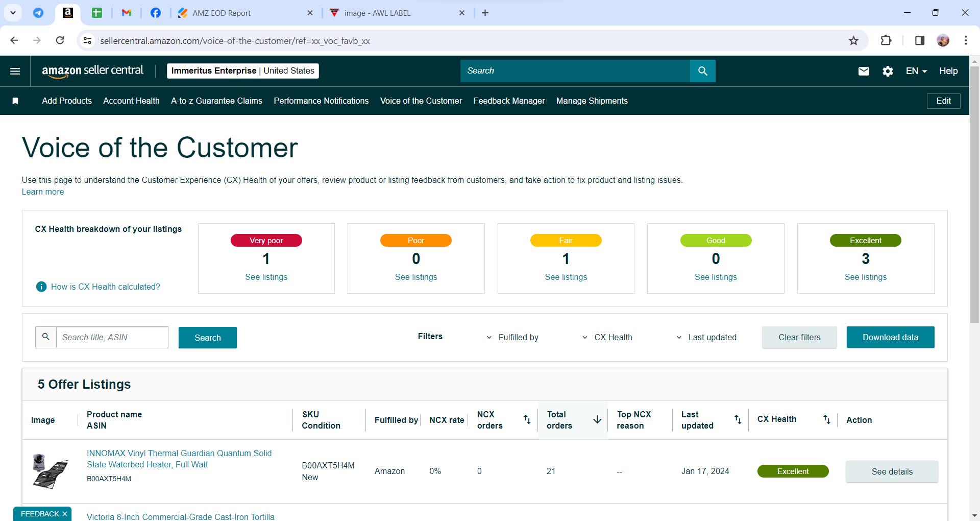Bookmark this page with the star icon
The width and height of the screenshot is (980, 521).
853,41
